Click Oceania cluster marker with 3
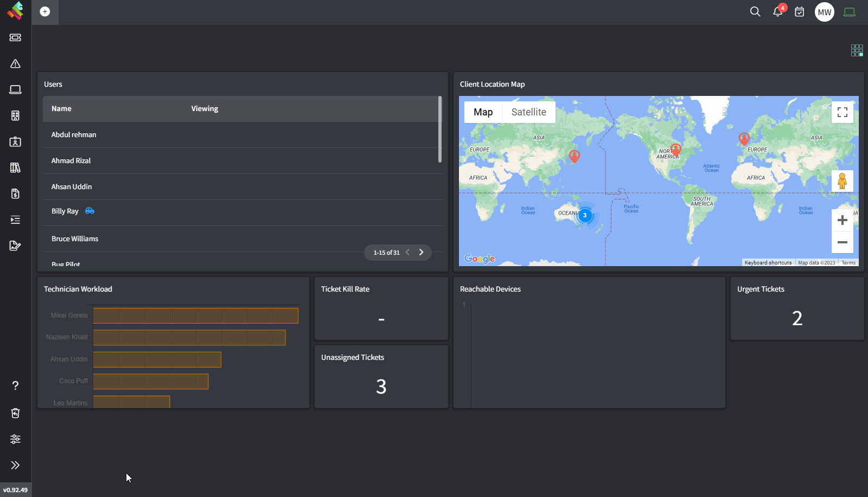This screenshot has height=497, width=868. pyautogui.click(x=585, y=215)
